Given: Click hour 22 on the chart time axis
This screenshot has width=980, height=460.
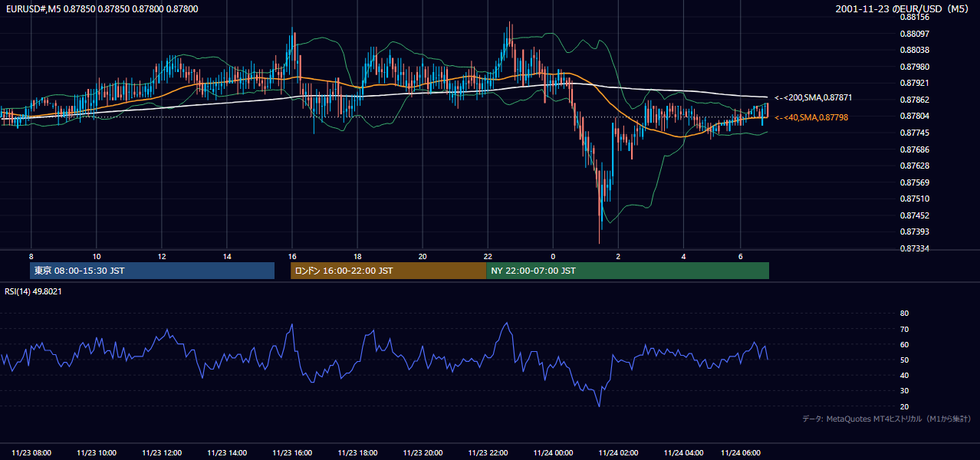Looking at the screenshot, I should coord(488,256).
